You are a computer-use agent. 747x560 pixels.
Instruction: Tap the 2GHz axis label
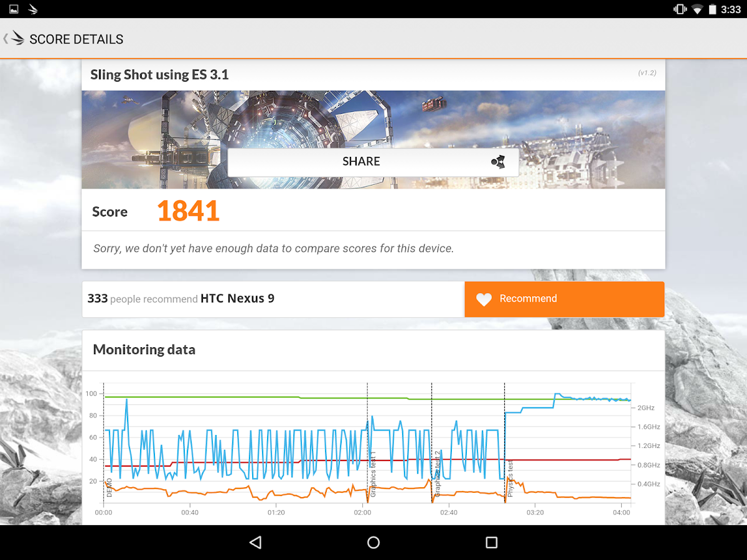646,408
